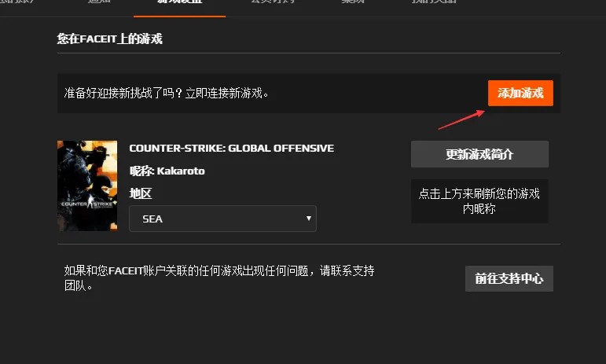Image resolution: width=606 pixels, height=364 pixels.
Task: Click the 您在FACEIT上的游戏 heading
Action: (110, 39)
